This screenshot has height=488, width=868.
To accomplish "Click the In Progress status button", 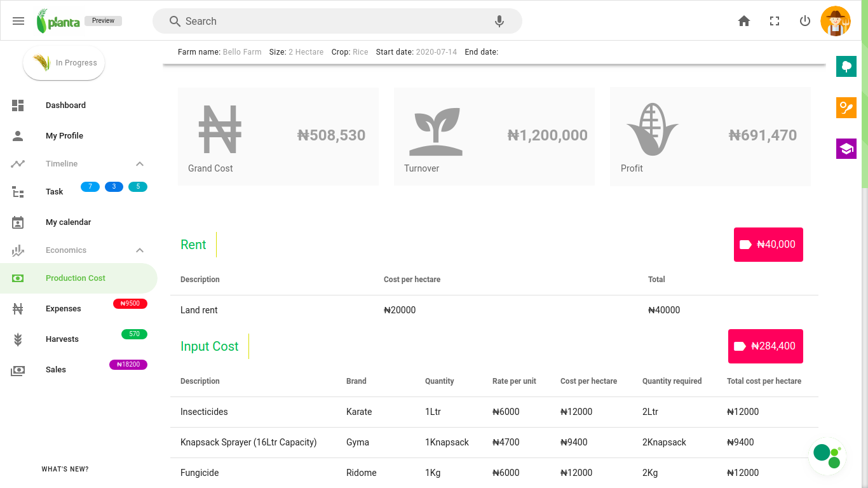I will click(64, 63).
